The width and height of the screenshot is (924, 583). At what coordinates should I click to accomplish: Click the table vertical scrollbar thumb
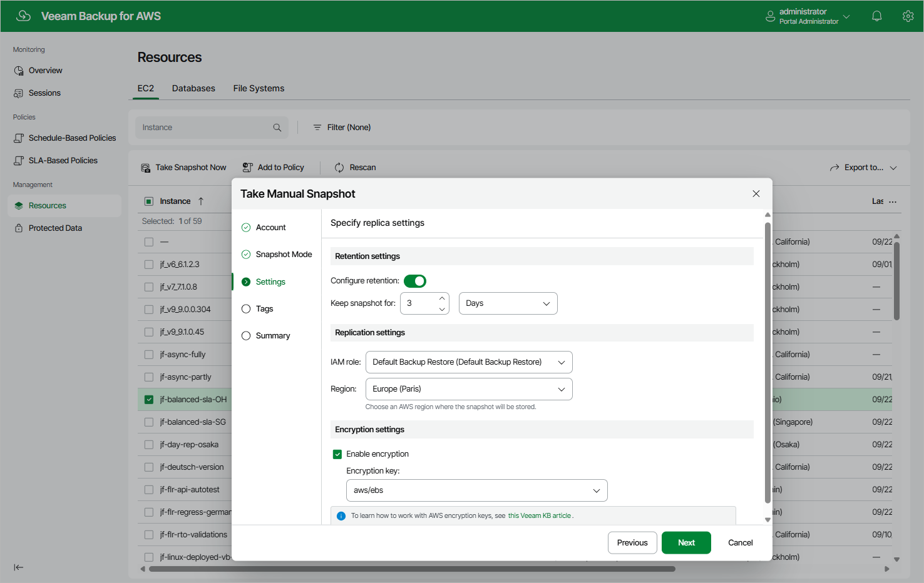pyautogui.click(x=896, y=281)
